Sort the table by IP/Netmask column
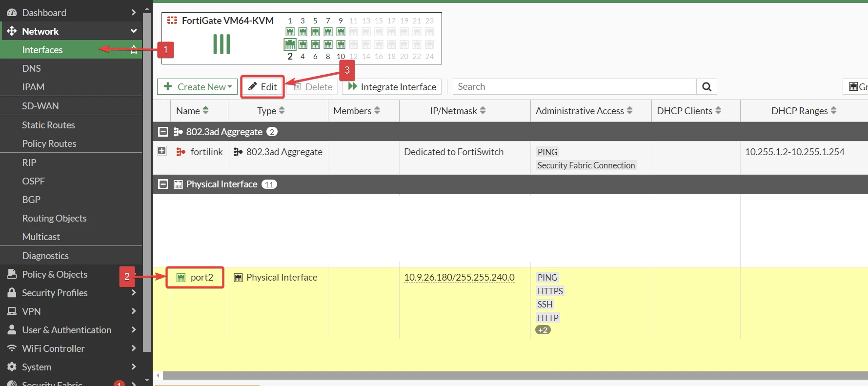The height and width of the screenshot is (386, 868). [483, 111]
